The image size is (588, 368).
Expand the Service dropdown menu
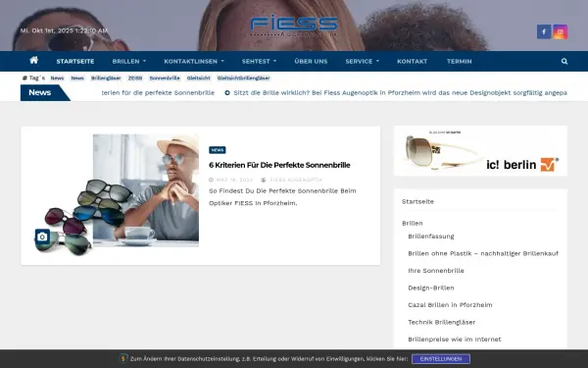point(362,61)
